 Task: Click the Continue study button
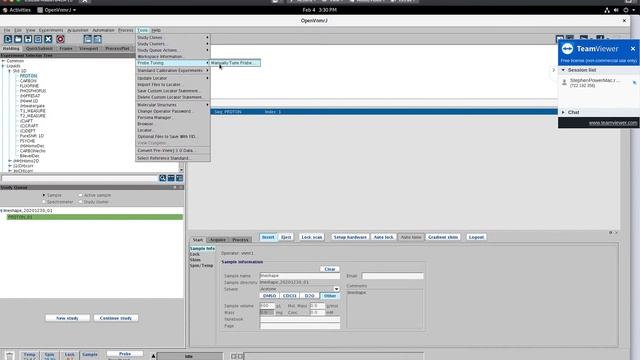point(116,318)
